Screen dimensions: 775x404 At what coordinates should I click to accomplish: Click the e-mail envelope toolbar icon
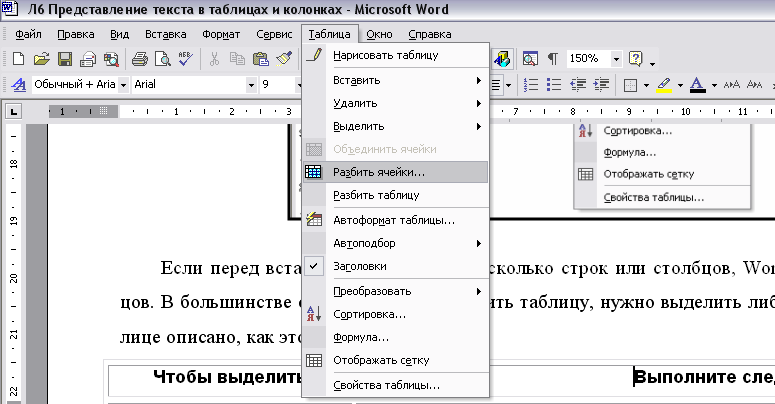click(88, 59)
